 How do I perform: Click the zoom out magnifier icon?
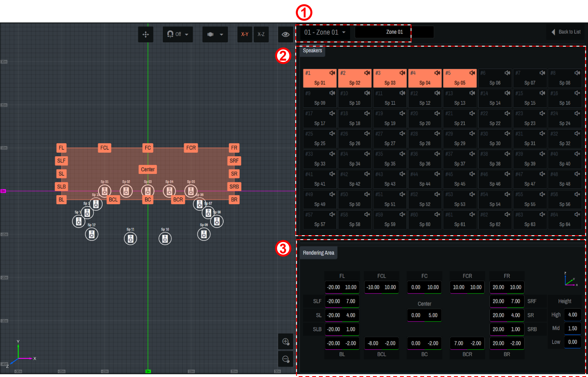tap(285, 359)
